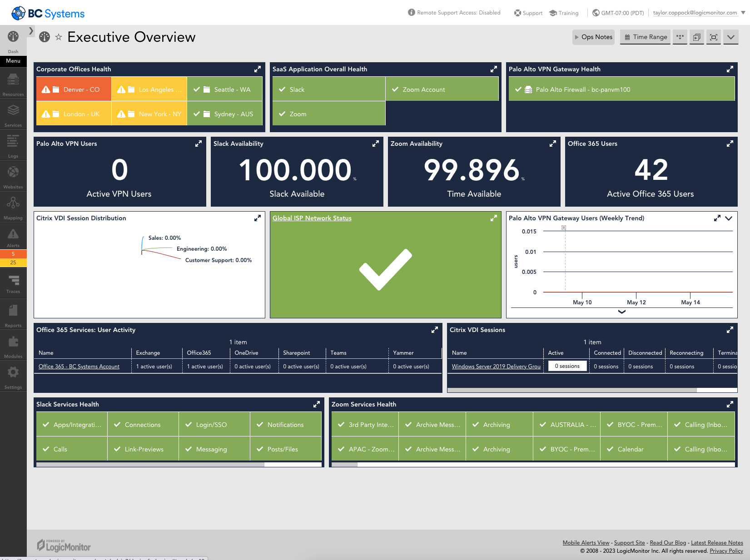Open the Latest Release Notes link

(x=717, y=543)
